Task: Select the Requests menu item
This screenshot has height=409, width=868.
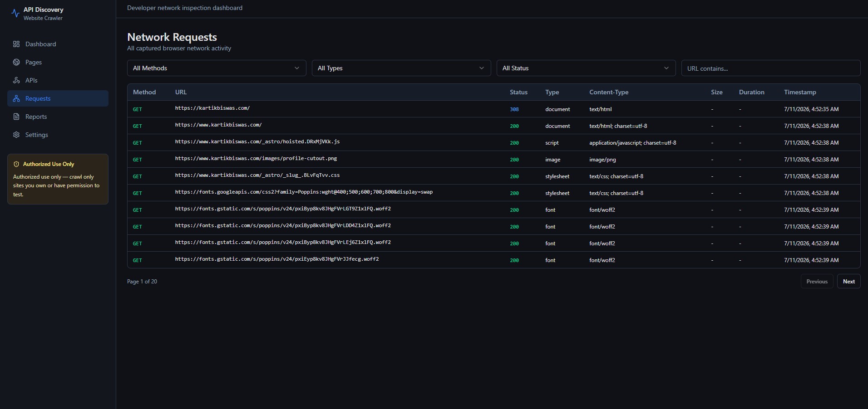Action: tap(58, 98)
